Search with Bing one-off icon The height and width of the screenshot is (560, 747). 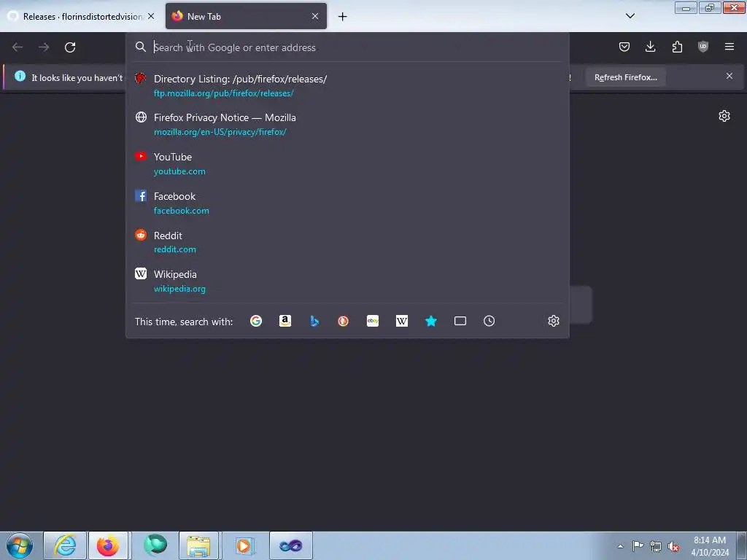314,321
